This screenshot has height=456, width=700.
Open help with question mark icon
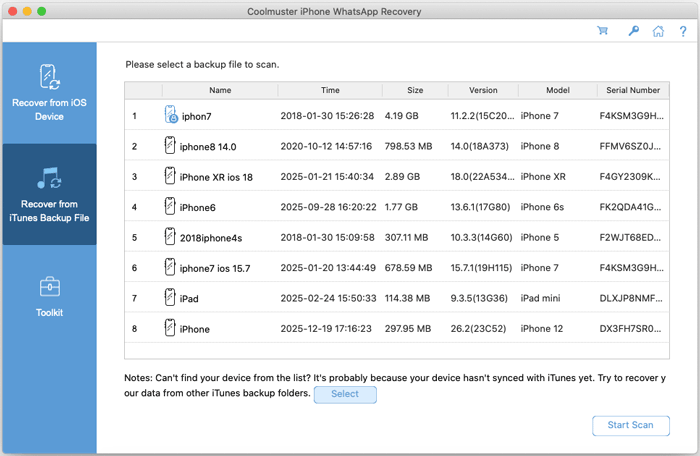[683, 31]
